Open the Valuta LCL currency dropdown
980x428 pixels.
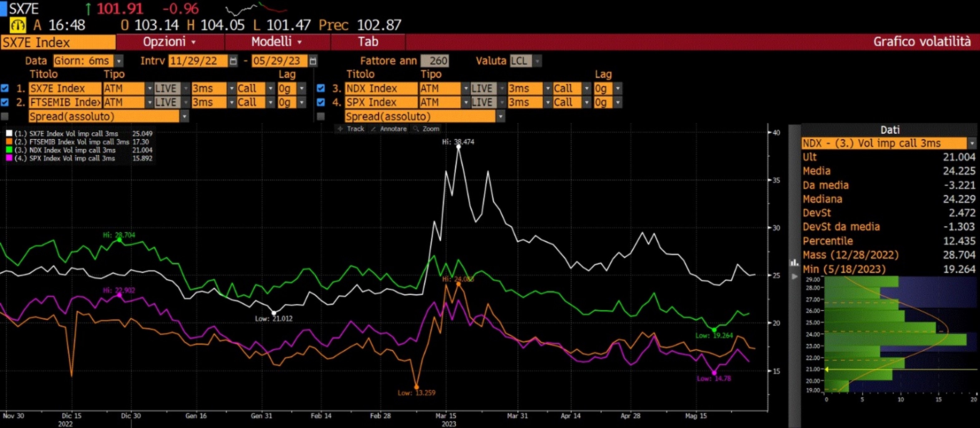pyautogui.click(x=537, y=61)
